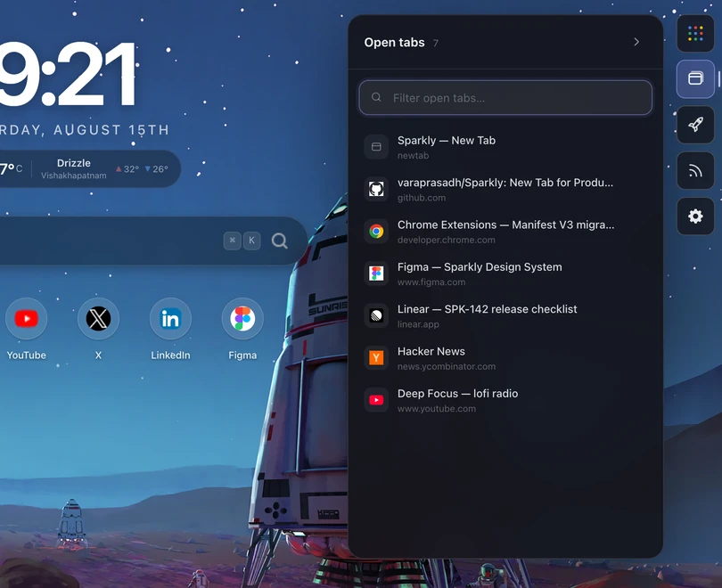Click the main search magnifier icon
This screenshot has width=722, height=588.
coord(280,241)
